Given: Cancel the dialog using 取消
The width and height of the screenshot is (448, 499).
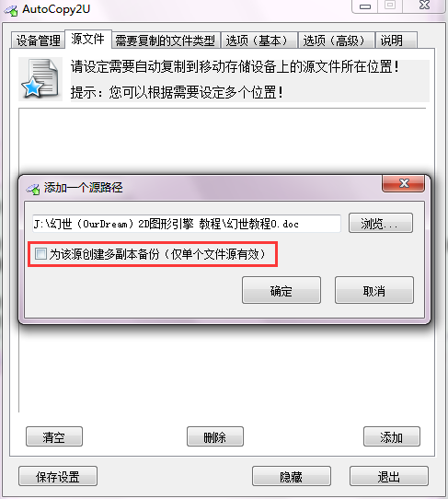Looking at the screenshot, I should [x=374, y=290].
